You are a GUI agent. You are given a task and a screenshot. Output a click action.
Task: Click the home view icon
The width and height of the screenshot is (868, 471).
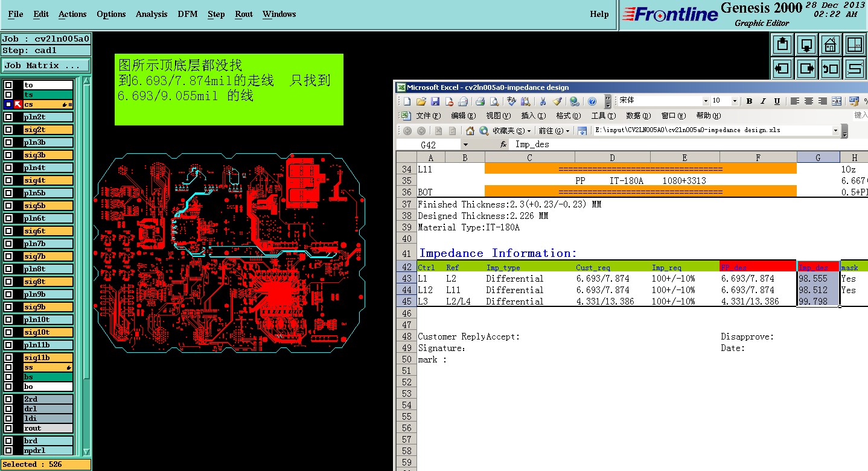point(831,45)
